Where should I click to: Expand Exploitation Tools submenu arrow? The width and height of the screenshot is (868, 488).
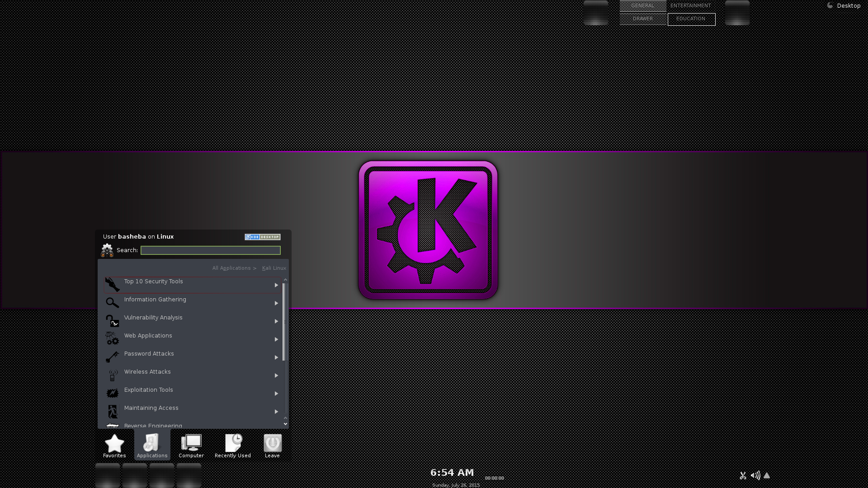tap(276, 394)
